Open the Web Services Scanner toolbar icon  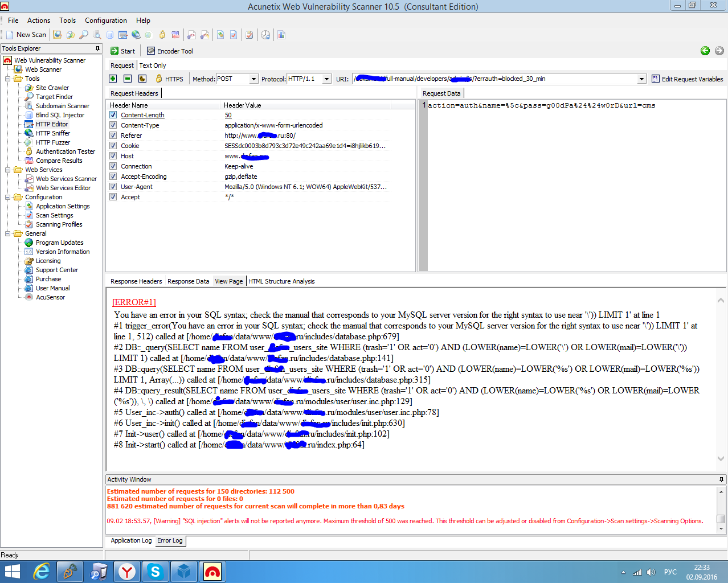coord(191,35)
